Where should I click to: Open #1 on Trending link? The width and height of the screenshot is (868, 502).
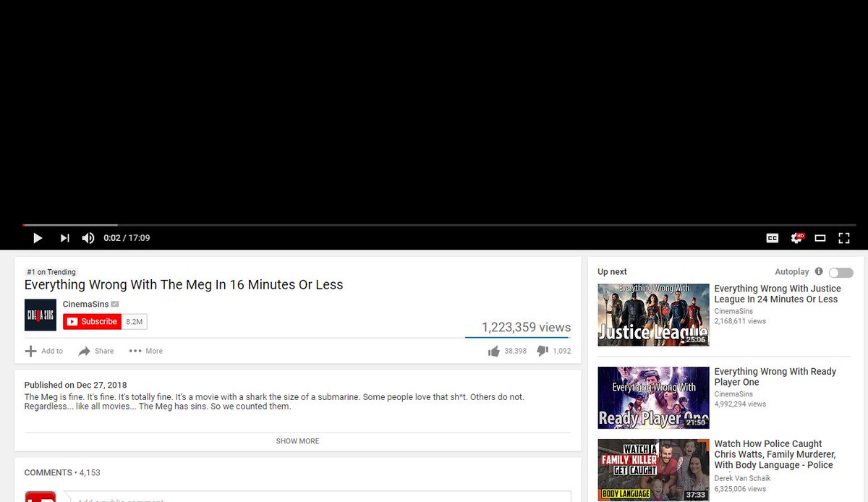[51, 272]
